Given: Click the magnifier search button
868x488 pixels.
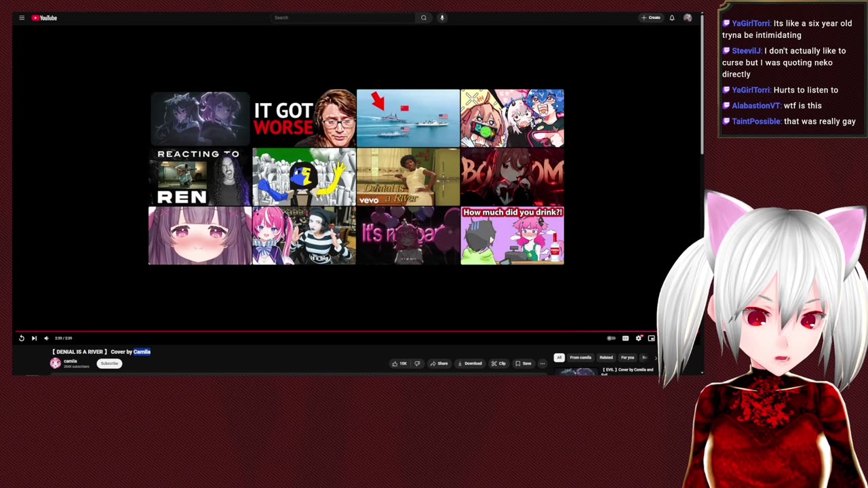Looking at the screenshot, I should (424, 18).
